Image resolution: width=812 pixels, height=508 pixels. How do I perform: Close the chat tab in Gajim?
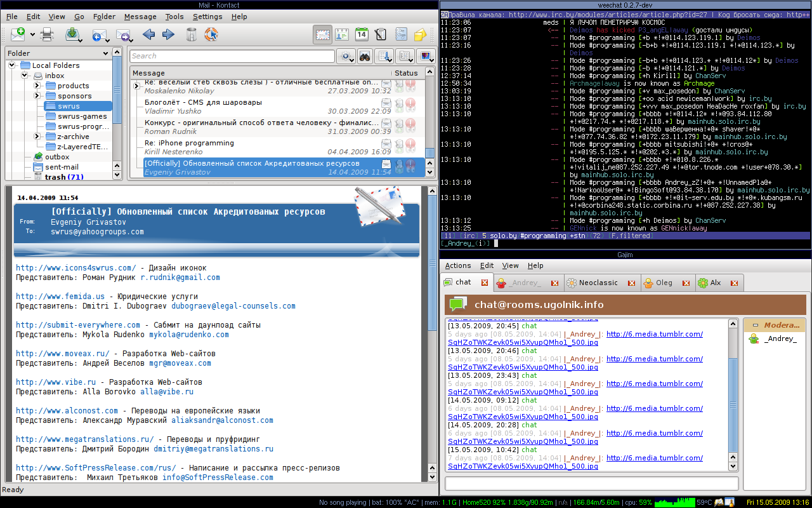485,283
